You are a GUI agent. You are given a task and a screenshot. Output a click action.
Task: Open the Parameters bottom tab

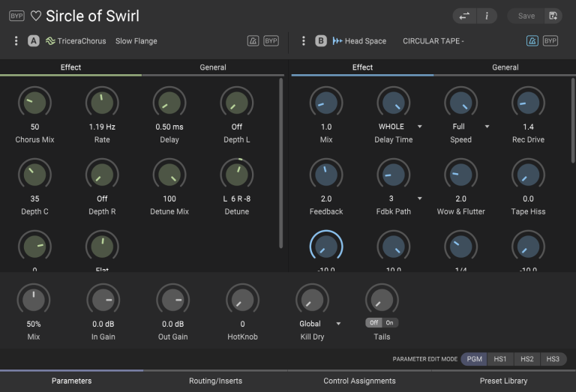[72, 381]
